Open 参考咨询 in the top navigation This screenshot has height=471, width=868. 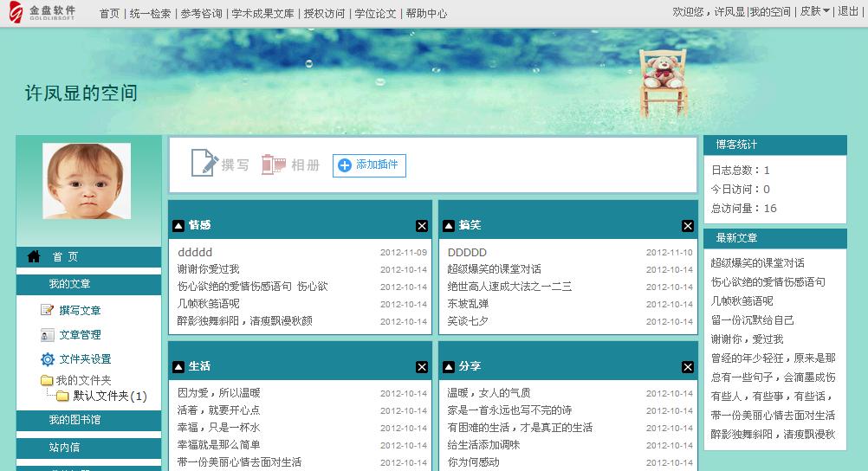click(x=201, y=13)
